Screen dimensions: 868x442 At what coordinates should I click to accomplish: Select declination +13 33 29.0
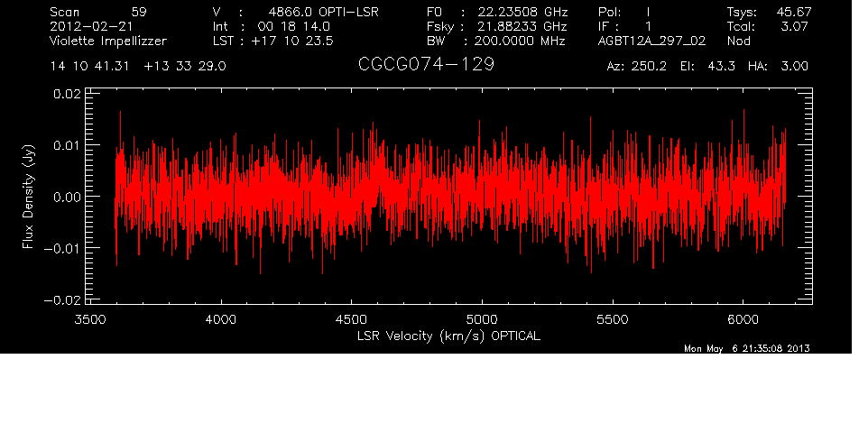[185, 67]
